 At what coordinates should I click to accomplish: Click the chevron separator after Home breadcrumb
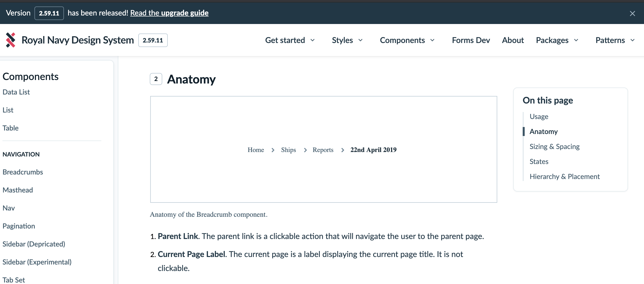click(x=273, y=150)
